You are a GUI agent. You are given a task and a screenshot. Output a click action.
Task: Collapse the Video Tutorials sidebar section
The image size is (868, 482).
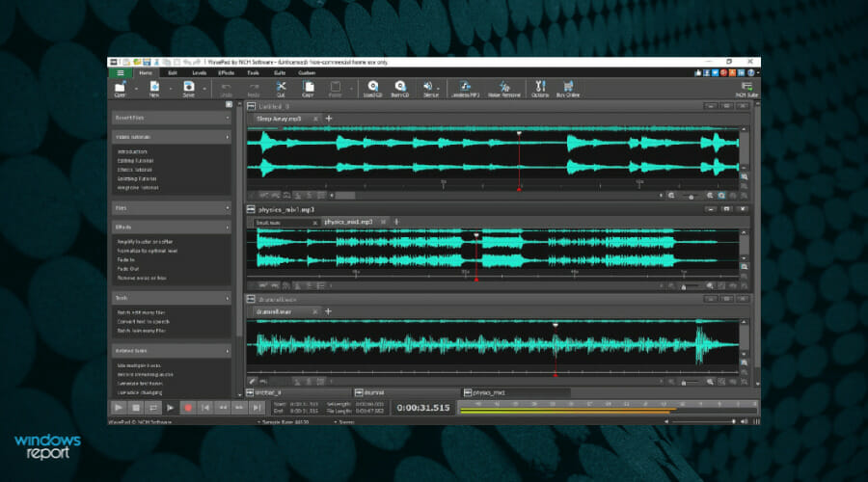click(172, 137)
